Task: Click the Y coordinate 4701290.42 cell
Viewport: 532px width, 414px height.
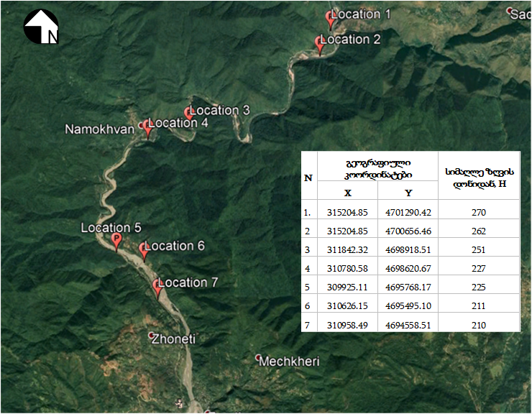Action: pos(408,212)
